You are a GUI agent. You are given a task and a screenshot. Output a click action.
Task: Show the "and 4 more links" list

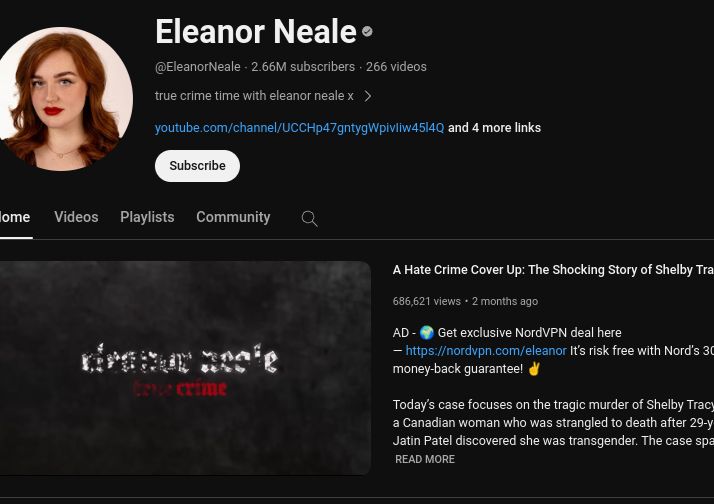[495, 128]
